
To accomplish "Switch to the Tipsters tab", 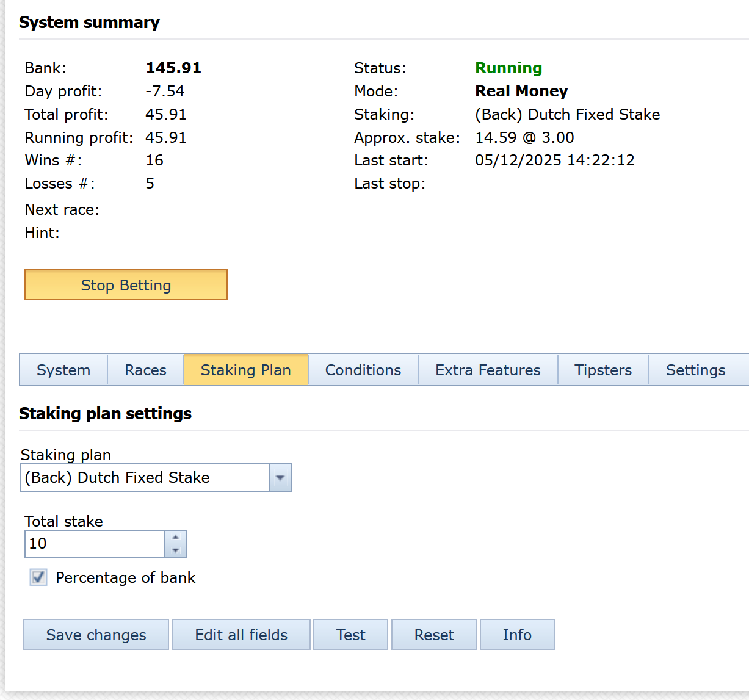I will click(x=603, y=370).
